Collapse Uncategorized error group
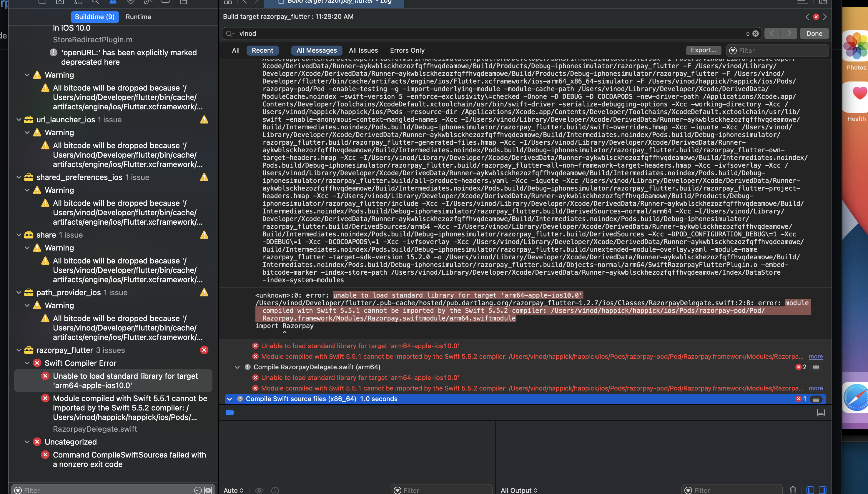 tap(27, 442)
